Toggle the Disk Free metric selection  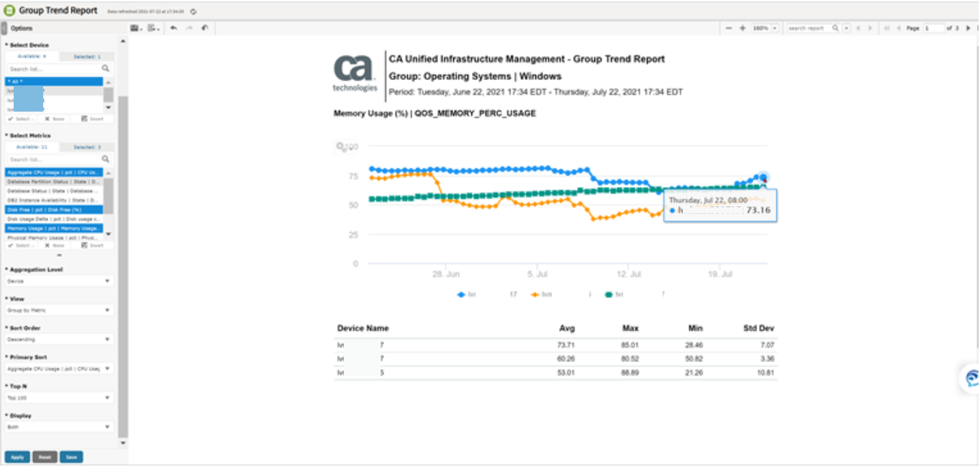[x=55, y=209]
